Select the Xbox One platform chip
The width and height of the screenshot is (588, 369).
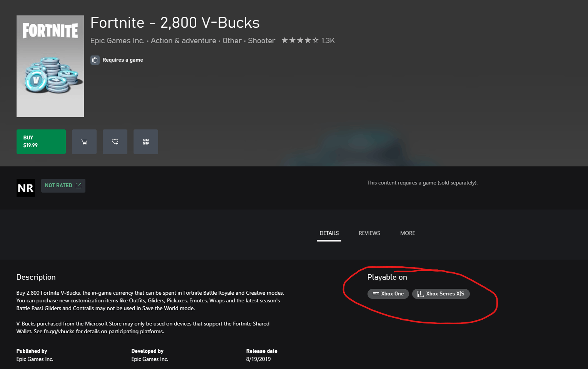click(388, 294)
